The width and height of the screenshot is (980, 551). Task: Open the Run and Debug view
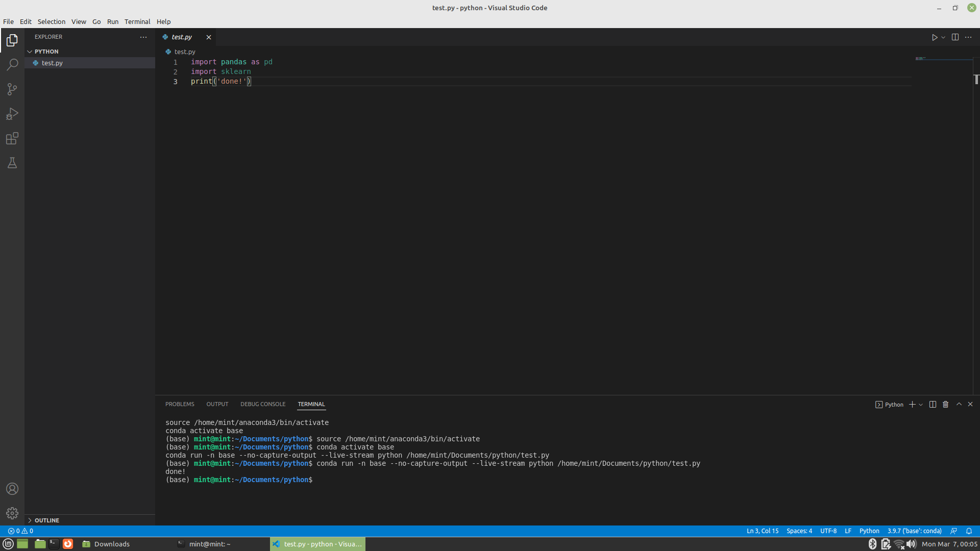12,114
